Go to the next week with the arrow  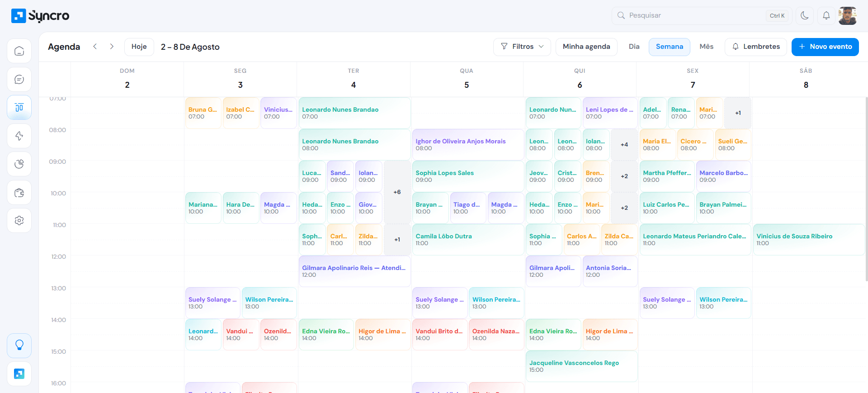(112, 47)
